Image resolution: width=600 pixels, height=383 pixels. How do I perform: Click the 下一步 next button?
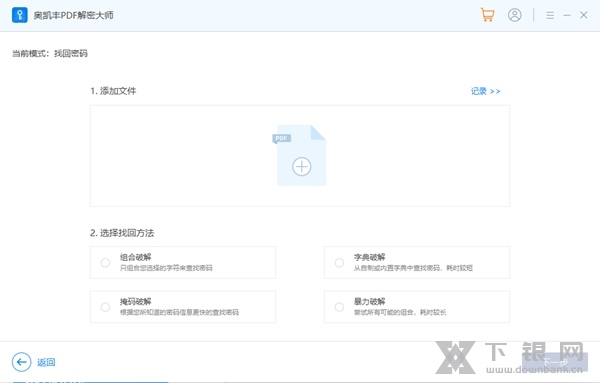554,362
